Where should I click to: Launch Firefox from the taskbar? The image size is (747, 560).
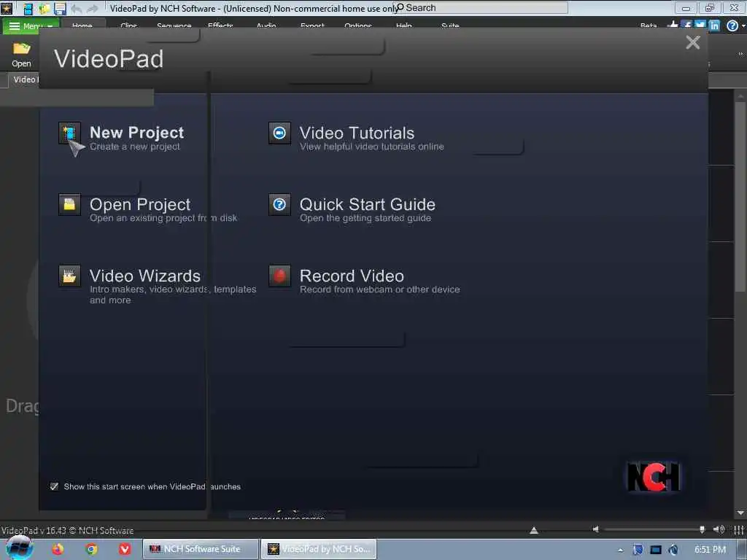(x=58, y=549)
